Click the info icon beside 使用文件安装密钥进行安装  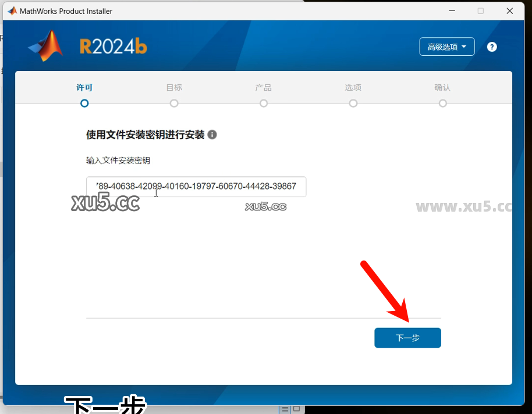(x=212, y=134)
